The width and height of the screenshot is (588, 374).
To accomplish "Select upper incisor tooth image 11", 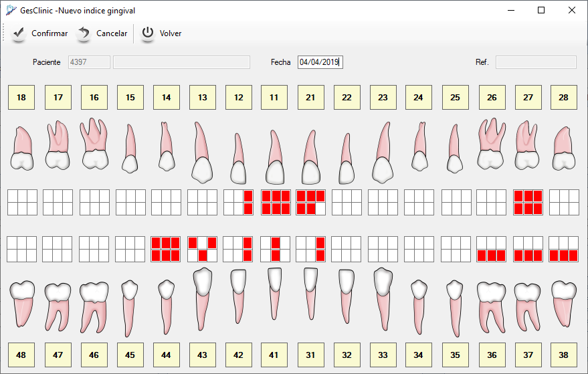I will (x=274, y=157).
